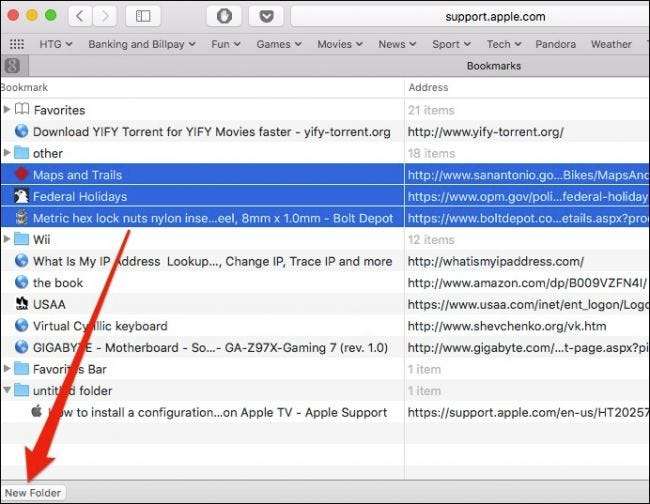Go back with the Safari back arrow
650x504 pixels.
tap(80, 16)
